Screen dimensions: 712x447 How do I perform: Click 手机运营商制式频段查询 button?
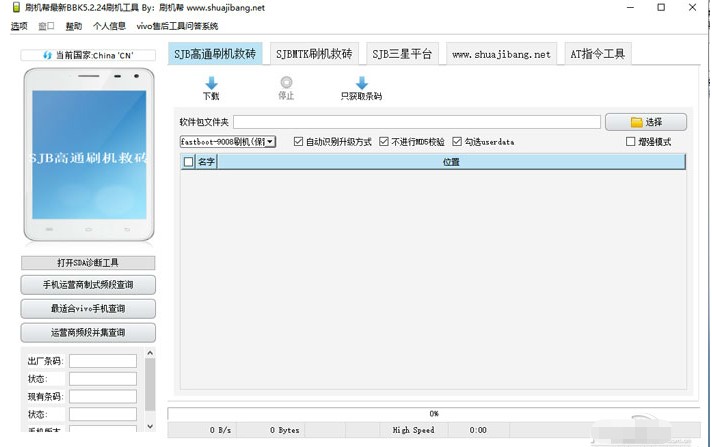(x=88, y=285)
